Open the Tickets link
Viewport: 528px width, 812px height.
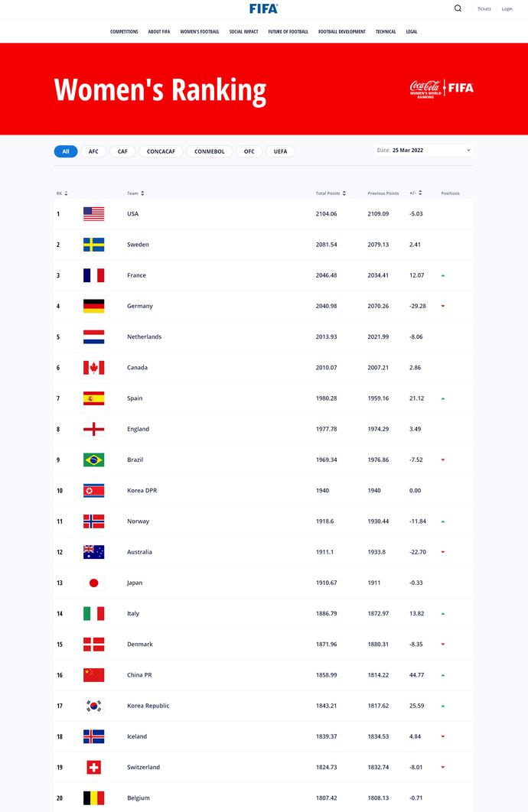484,9
